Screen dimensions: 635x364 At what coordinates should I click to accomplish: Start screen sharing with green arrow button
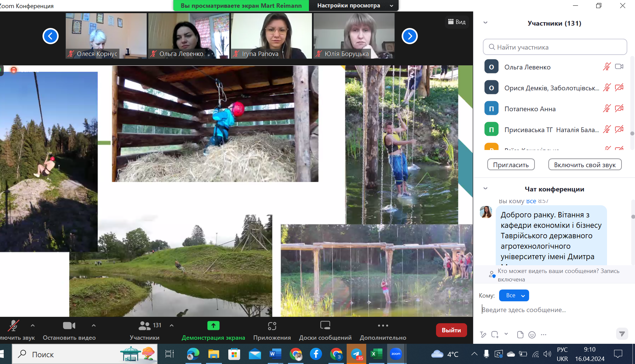tap(213, 326)
